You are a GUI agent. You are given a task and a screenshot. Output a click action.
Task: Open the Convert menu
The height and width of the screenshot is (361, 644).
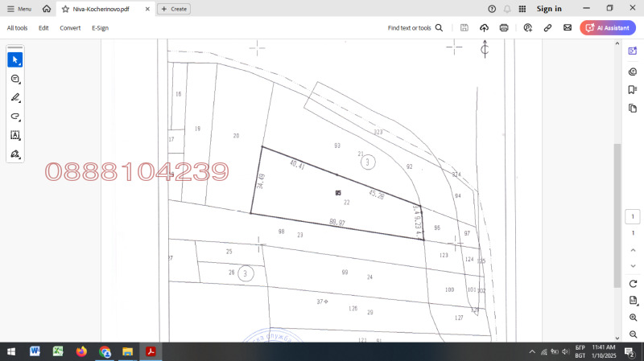click(x=70, y=28)
